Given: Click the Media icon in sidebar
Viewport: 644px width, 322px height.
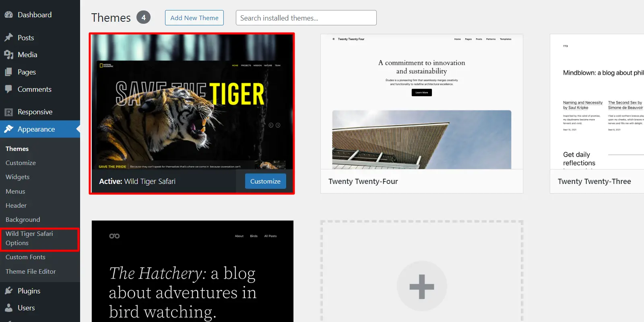Looking at the screenshot, I should pos(9,54).
